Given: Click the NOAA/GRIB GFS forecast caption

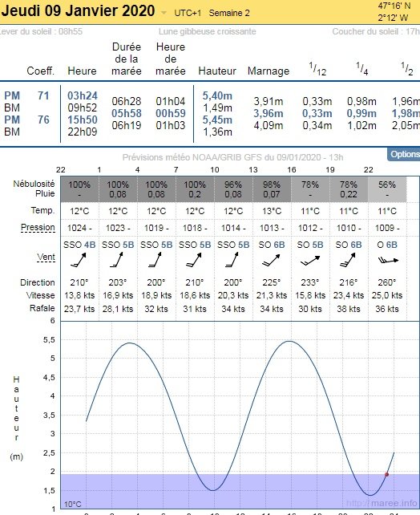Looking at the screenshot, I should pos(232,157).
